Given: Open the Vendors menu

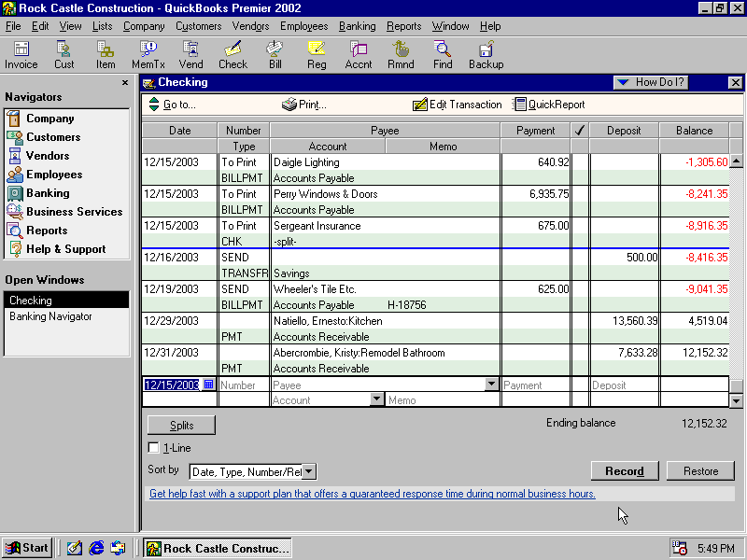Looking at the screenshot, I should tap(250, 26).
